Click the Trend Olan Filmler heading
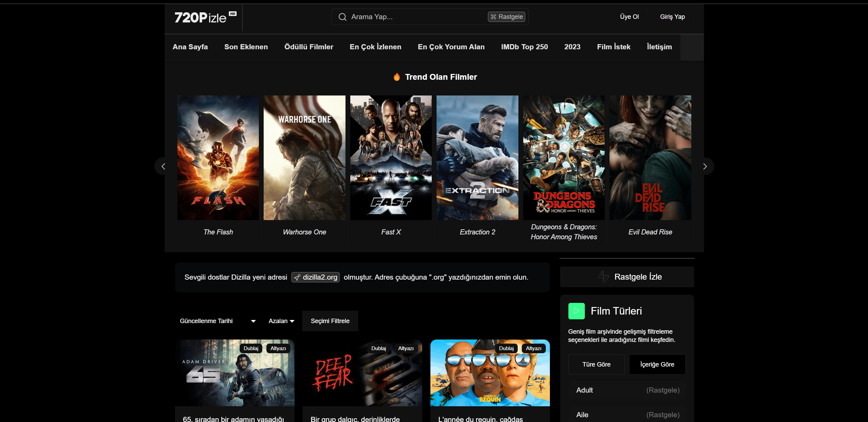 coord(441,77)
